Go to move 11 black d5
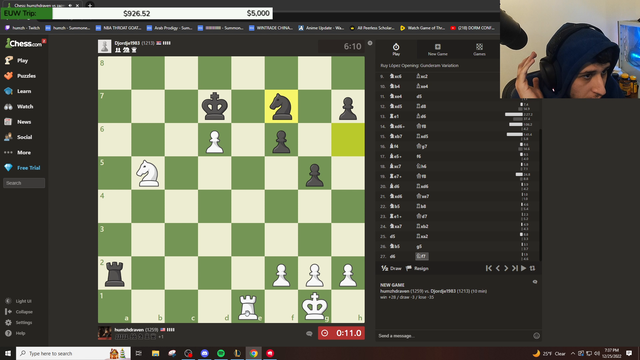This screenshot has height=360, width=640. (x=419, y=96)
